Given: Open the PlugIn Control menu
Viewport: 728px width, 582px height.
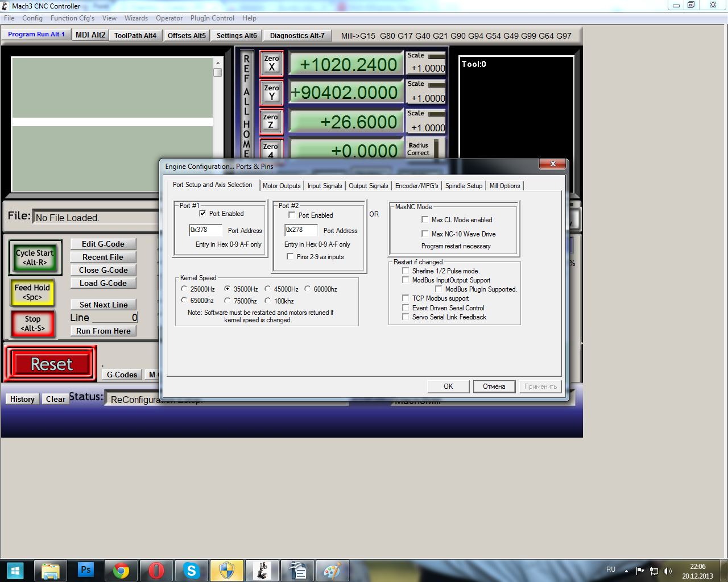Looking at the screenshot, I should (x=212, y=18).
